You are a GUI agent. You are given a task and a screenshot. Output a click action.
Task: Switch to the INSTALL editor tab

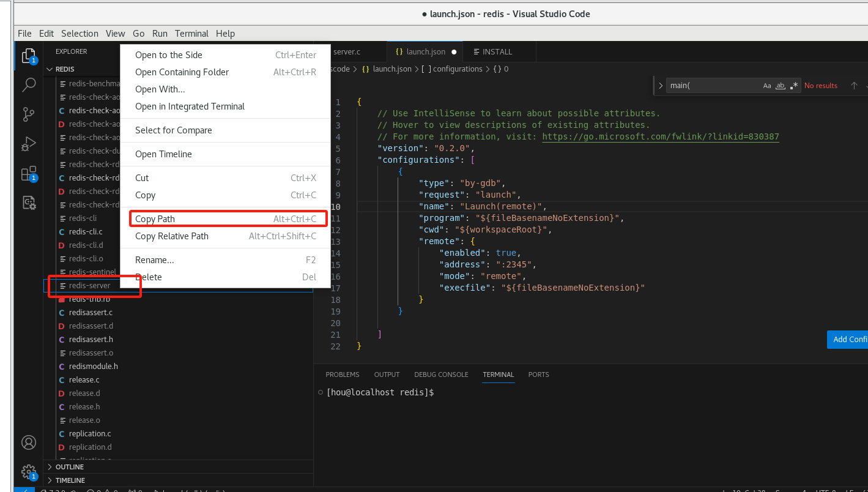499,52
